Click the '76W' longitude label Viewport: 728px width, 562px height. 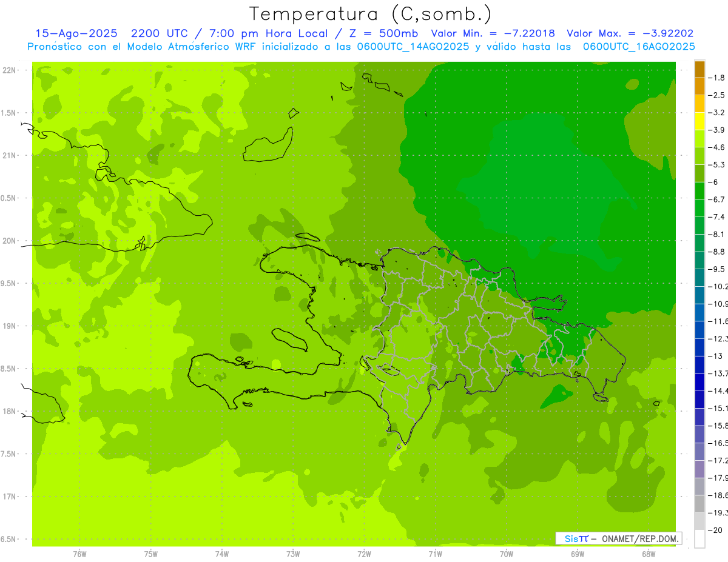pos(79,554)
